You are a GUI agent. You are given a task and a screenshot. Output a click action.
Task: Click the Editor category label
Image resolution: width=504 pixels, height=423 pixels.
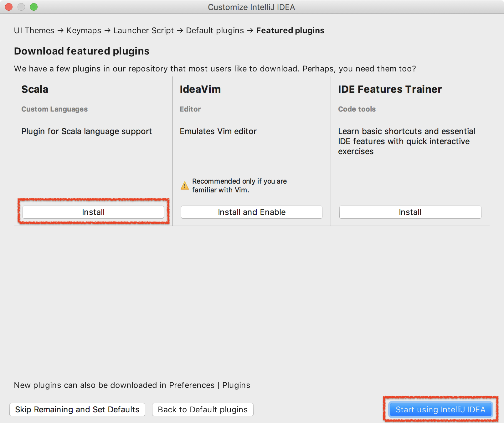[x=190, y=109]
